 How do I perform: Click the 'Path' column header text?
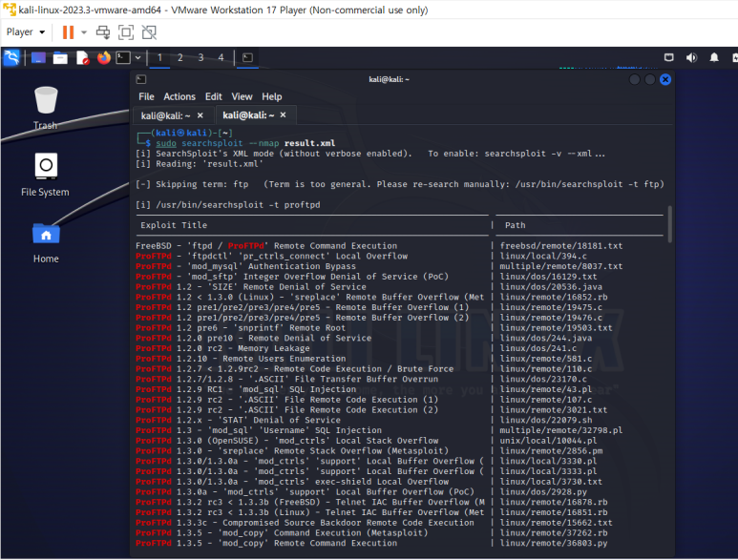515,225
